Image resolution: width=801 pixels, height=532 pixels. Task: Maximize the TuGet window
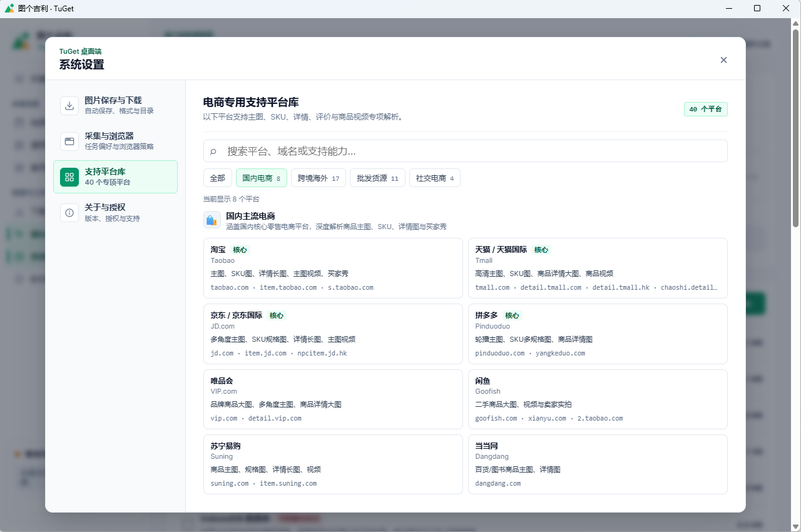tap(757, 8)
